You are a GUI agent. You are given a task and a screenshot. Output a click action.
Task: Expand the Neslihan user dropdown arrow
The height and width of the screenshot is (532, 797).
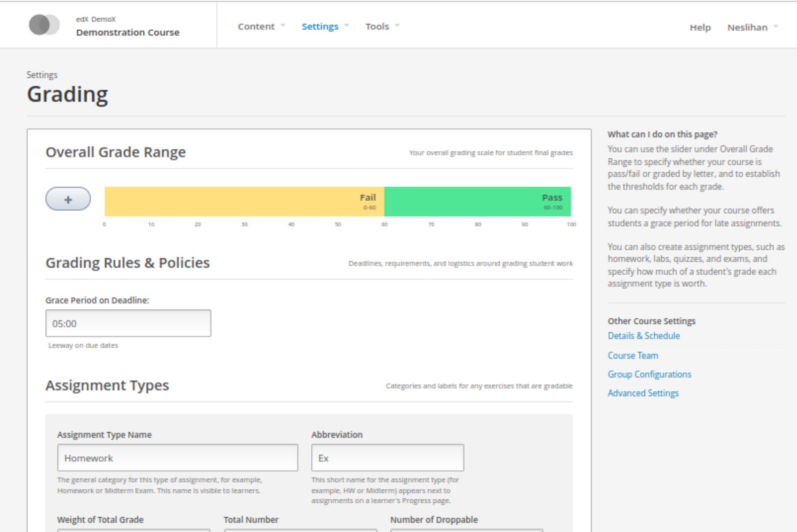click(x=776, y=27)
